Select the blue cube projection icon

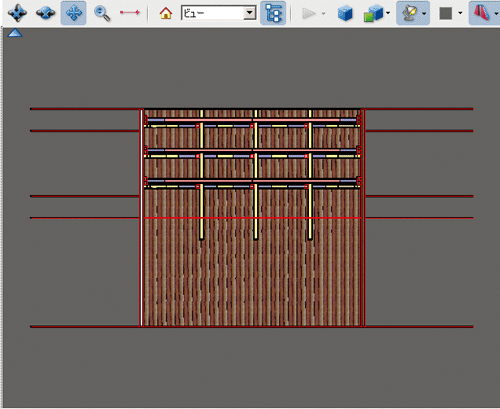pyautogui.click(x=345, y=13)
